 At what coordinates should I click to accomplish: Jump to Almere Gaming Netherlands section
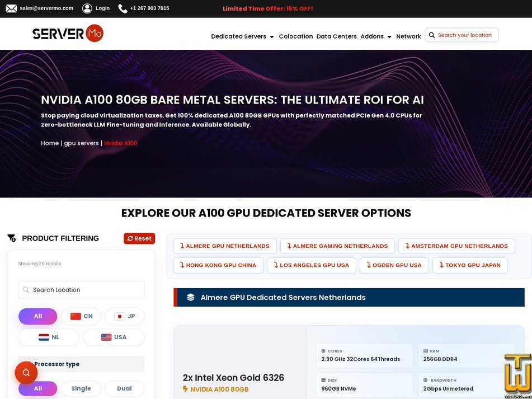pos(337,246)
